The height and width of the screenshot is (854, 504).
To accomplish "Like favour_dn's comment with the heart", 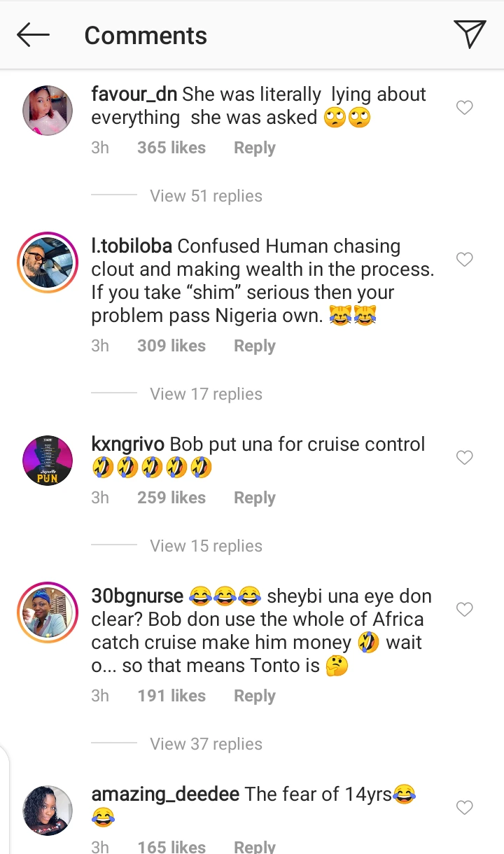I will (x=464, y=108).
